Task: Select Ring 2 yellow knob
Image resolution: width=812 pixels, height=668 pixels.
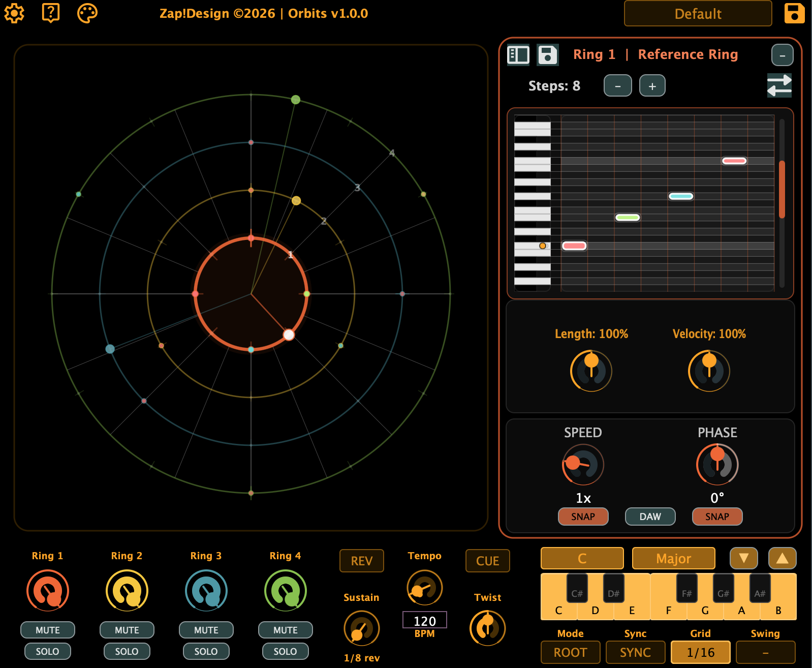Action: (127, 591)
